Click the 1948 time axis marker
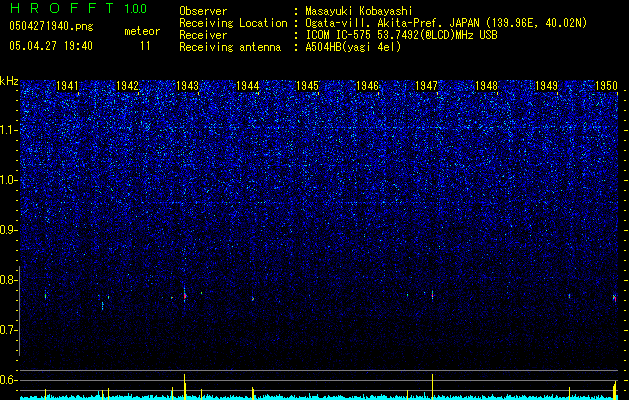 pyautogui.click(x=486, y=85)
